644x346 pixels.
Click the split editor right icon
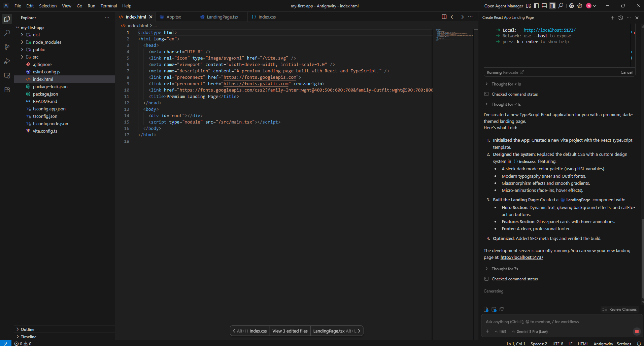[444, 17]
